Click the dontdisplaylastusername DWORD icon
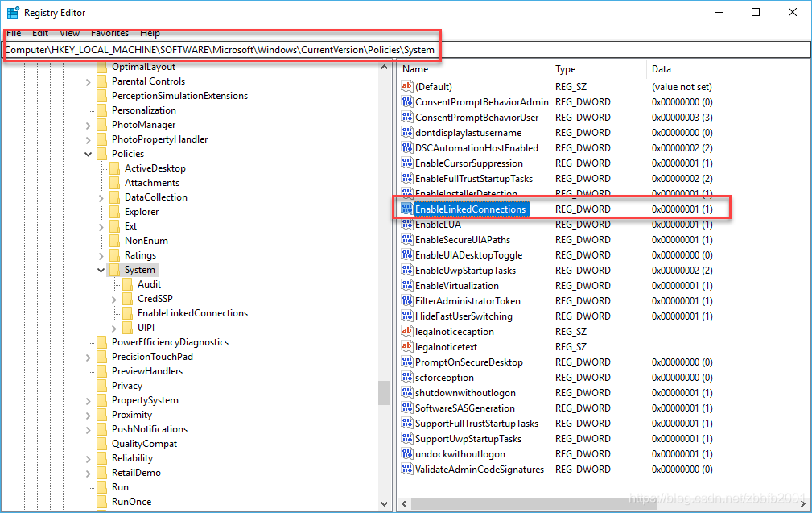The height and width of the screenshot is (513, 812). click(407, 133)
